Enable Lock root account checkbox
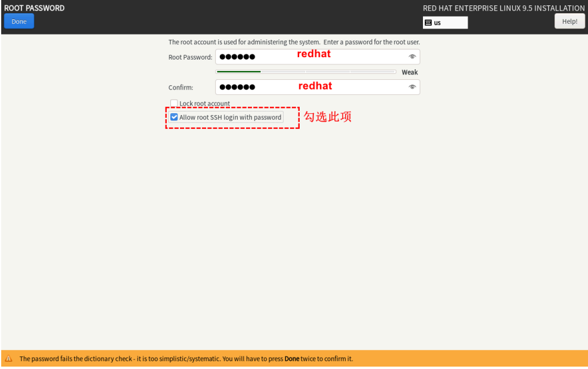 tap(174, 103)
